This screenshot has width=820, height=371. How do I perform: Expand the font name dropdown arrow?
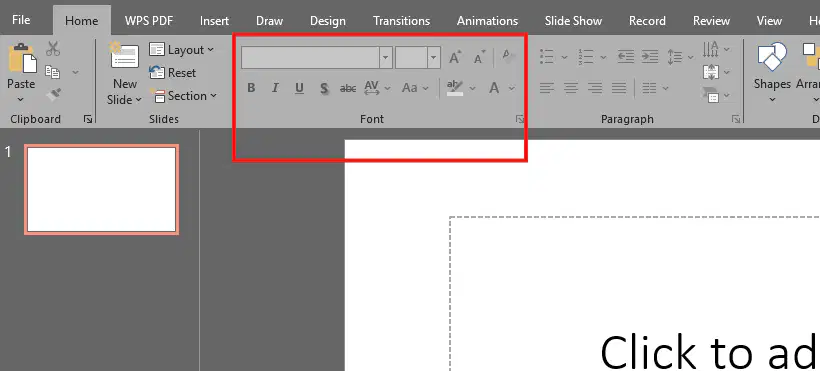(x=386, y=58)
